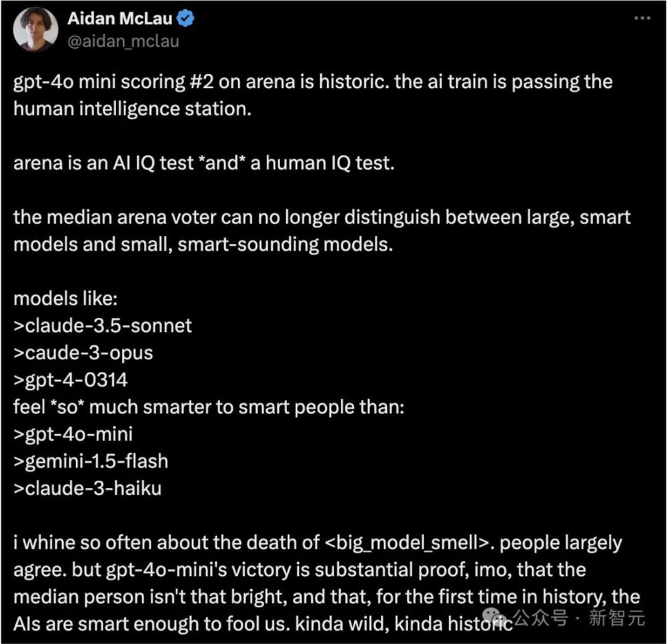Click the opening line about gpt-4o mini scoring #2
Viewport: 667px width, 644px height.
point(312,82)
